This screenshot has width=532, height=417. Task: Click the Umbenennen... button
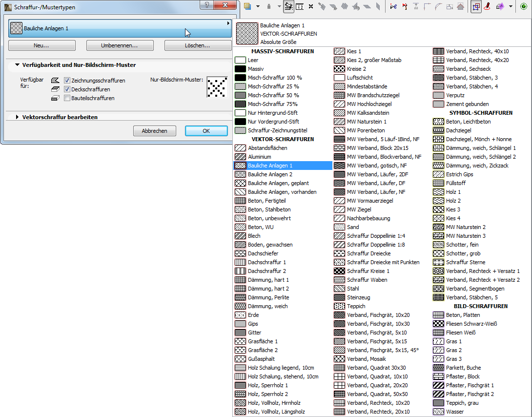(x=120, y=45)
